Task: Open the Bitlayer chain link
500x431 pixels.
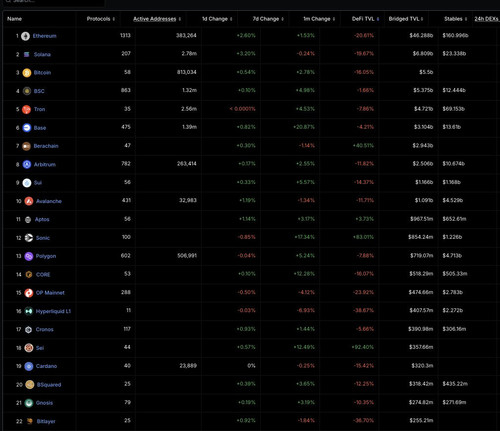Action: (46, 421)
